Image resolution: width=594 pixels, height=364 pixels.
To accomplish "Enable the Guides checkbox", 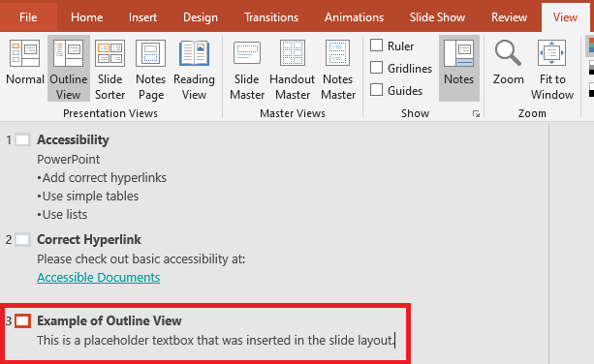I will (x=376, y=90).
